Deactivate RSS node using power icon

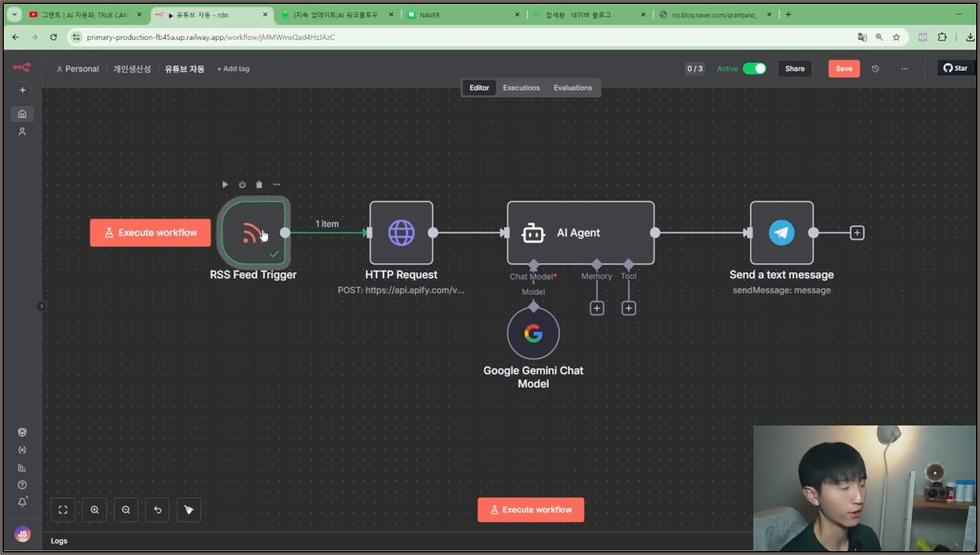pyautogui.click(x=242, y=185)
